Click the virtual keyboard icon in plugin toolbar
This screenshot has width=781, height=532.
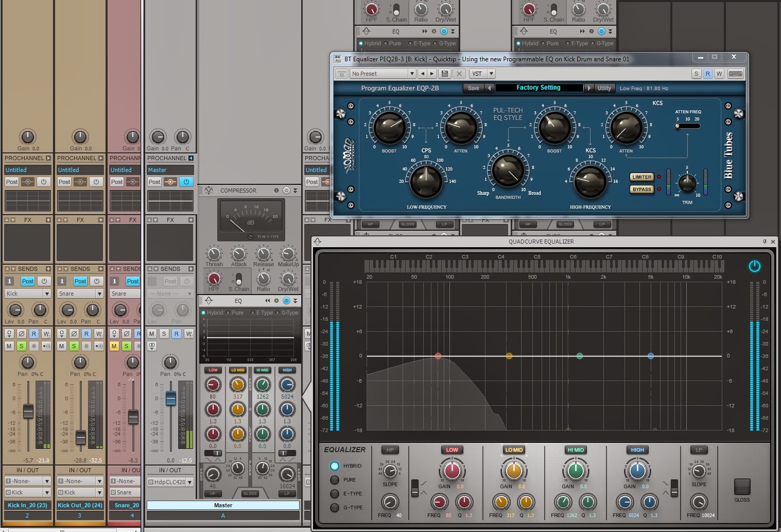point(735,74)
